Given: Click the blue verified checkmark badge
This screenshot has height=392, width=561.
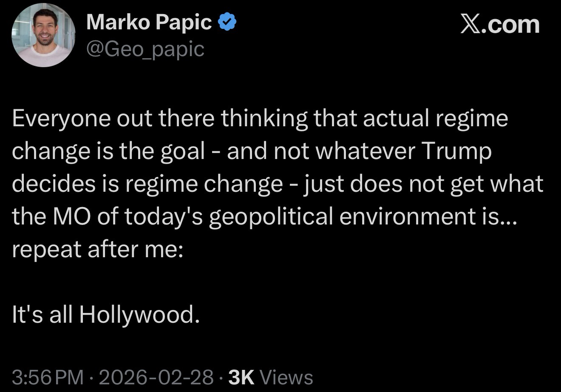Looking at the screenshot, I should click(227, 23).
